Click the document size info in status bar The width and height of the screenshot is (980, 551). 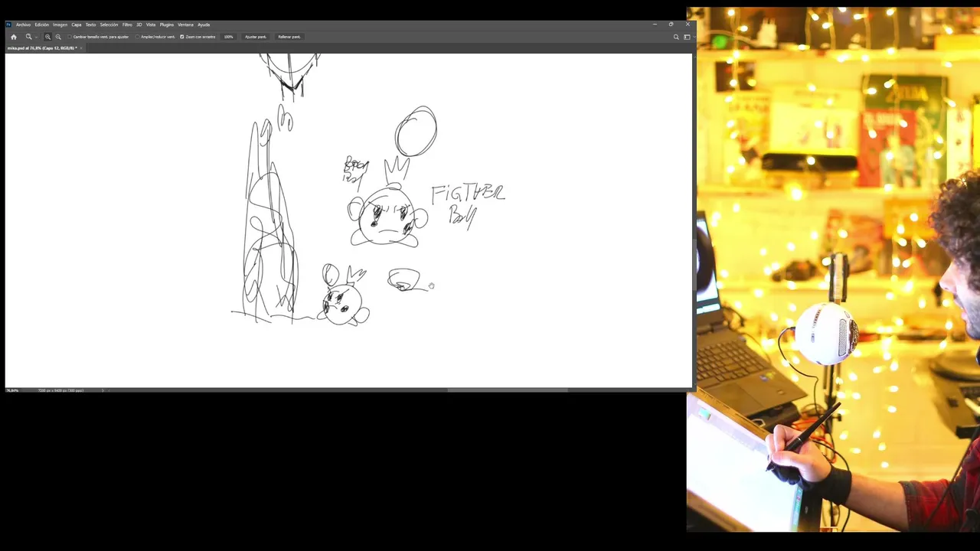click(x=60, y=390)
